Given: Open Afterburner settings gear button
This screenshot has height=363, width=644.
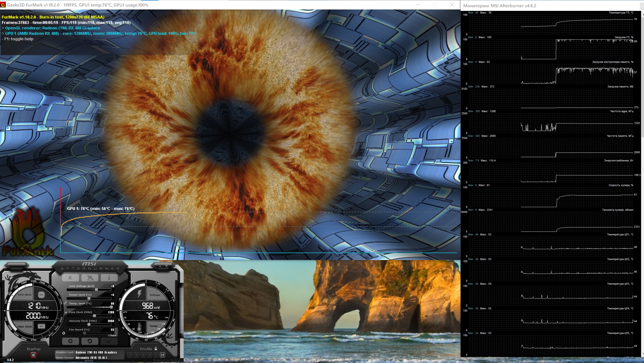Looking at the screenshot, I should [70, 341].
